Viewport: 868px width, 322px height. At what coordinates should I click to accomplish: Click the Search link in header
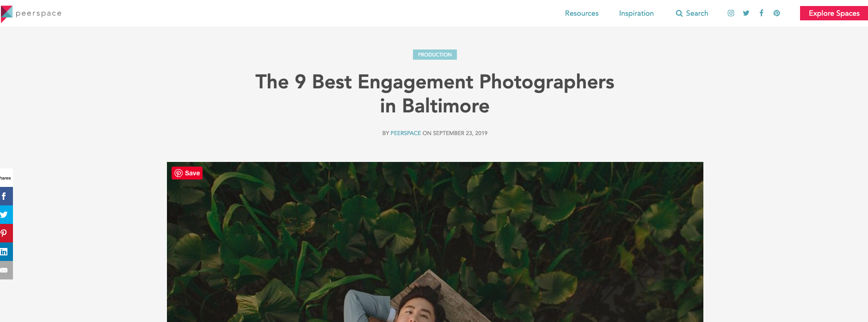692,13
